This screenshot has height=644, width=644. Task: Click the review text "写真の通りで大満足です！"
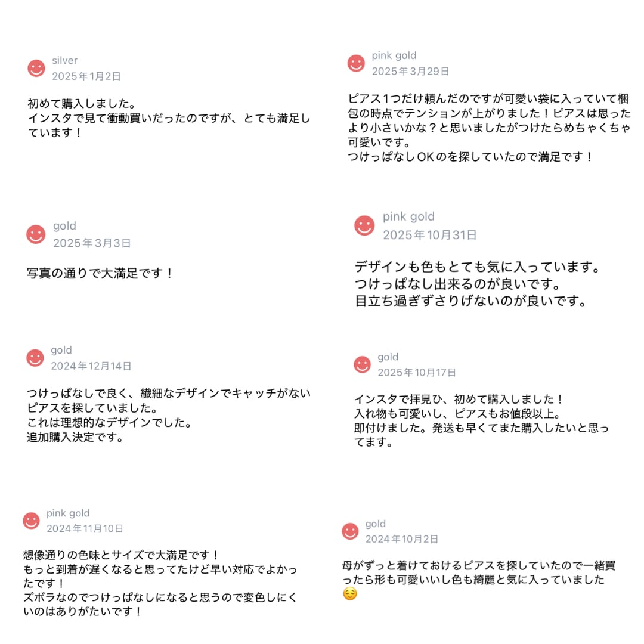(100, 274)
